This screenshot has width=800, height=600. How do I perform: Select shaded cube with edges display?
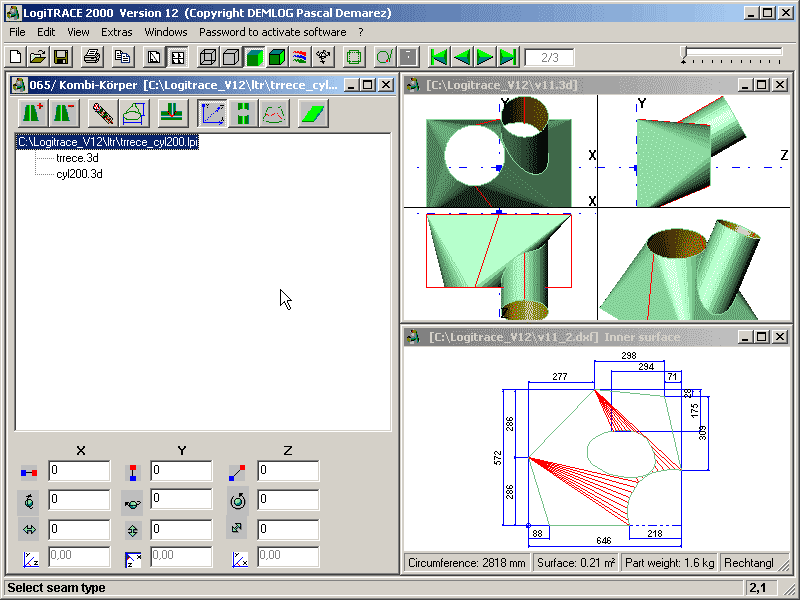[x=277, y=57]
